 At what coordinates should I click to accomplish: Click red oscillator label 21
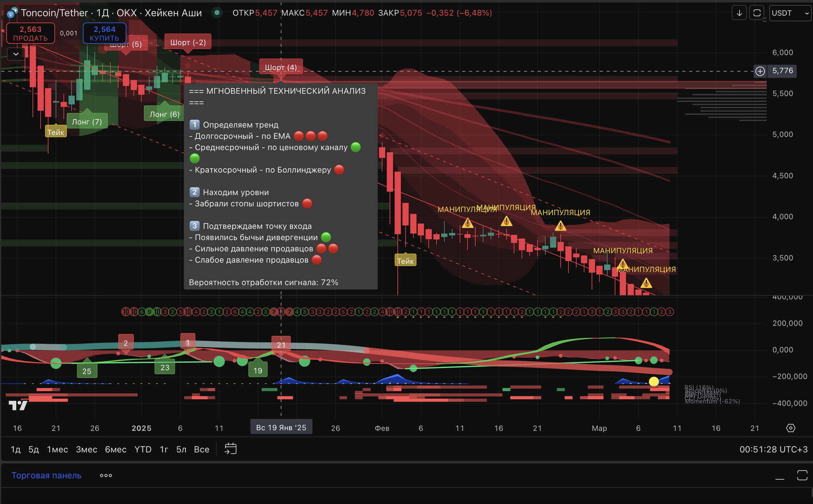(x=281, y=344)
